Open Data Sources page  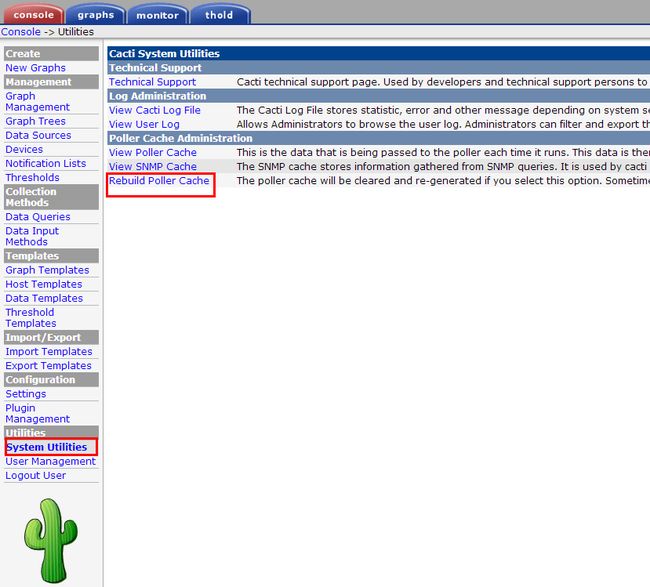tap(38, 135)
